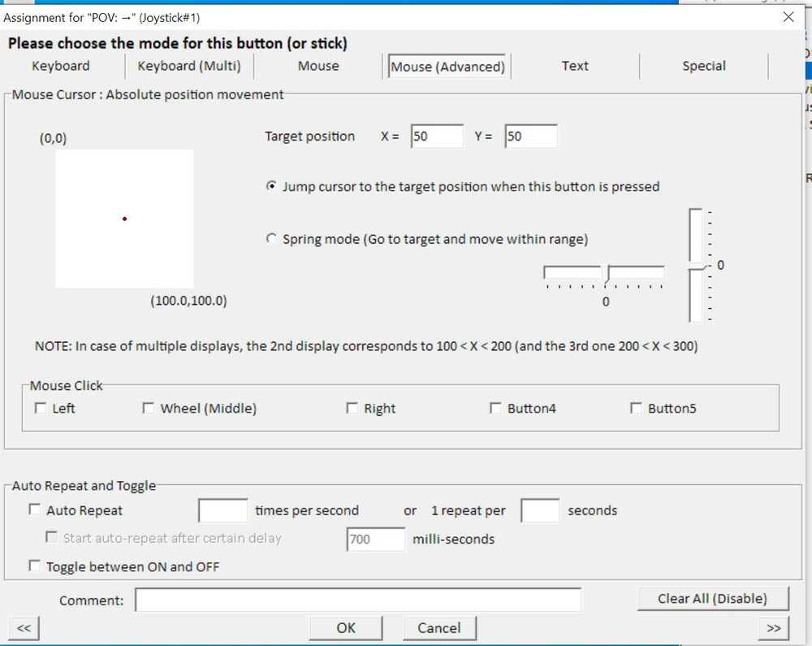Viewport: 812px width, 646px height.
Task: Click the red dot in position preview
Action: [x=124, y=219]
